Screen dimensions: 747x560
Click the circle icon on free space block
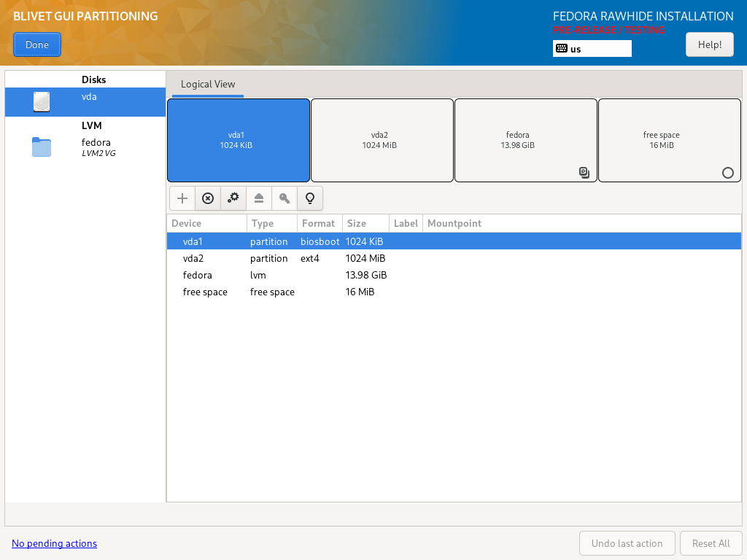tap(728, 173)
